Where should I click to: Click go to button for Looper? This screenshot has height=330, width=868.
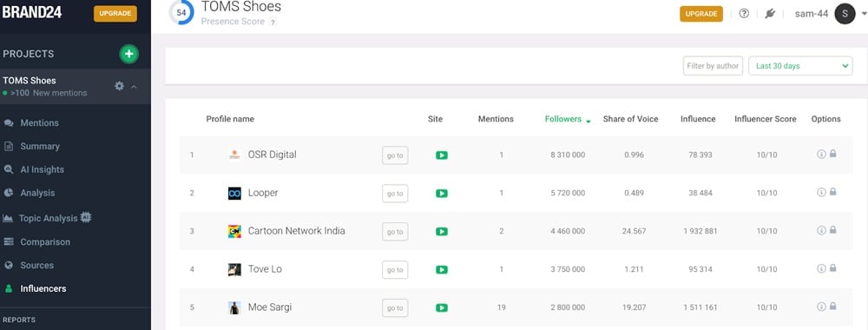[x=395, y=194]
